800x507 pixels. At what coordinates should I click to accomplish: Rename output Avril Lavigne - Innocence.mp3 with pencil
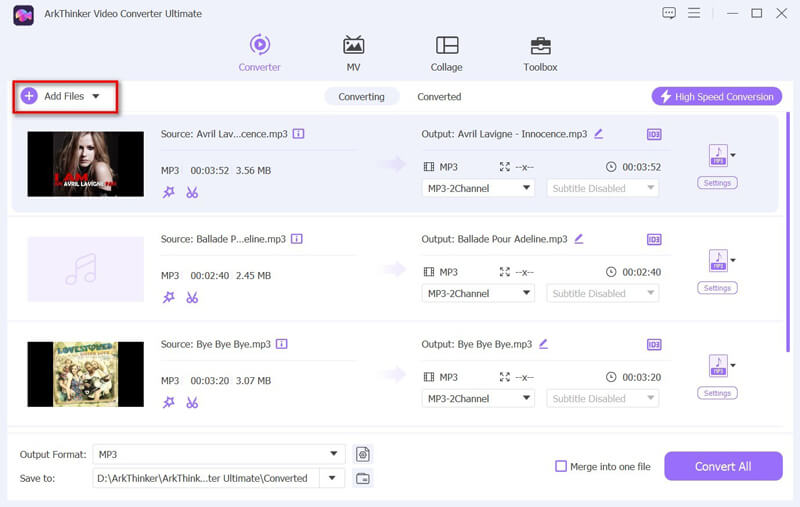tap(598, 134)
